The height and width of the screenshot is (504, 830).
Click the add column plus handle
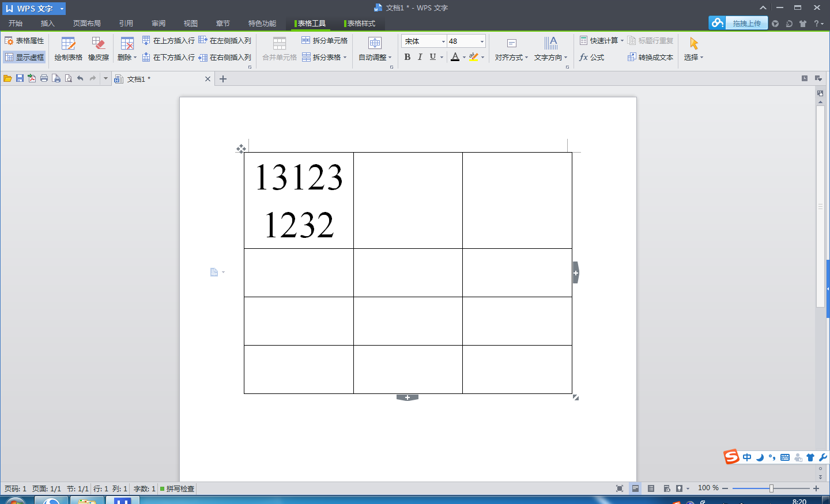576,272
